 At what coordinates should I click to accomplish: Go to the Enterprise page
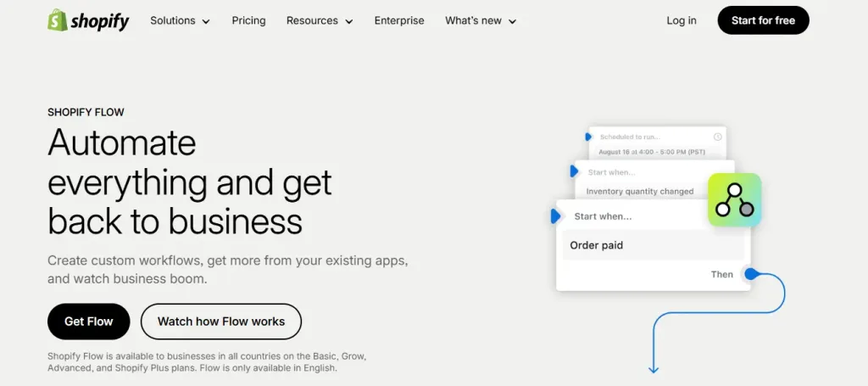pos(399,20)
